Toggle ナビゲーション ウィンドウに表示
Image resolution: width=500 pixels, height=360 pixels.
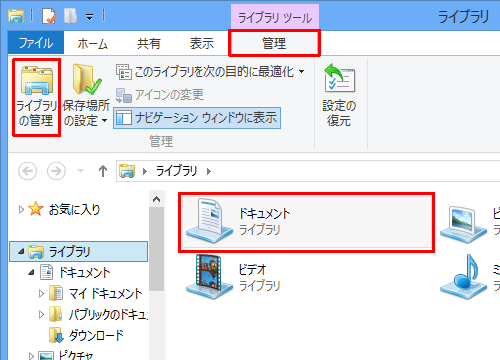point(197,118)
